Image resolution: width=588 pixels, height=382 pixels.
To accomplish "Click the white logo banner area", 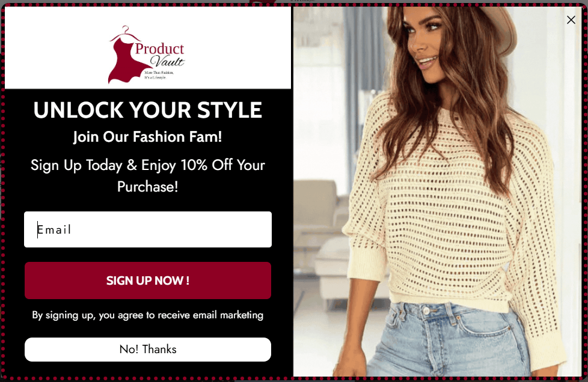I will click(x=148, y=47).
